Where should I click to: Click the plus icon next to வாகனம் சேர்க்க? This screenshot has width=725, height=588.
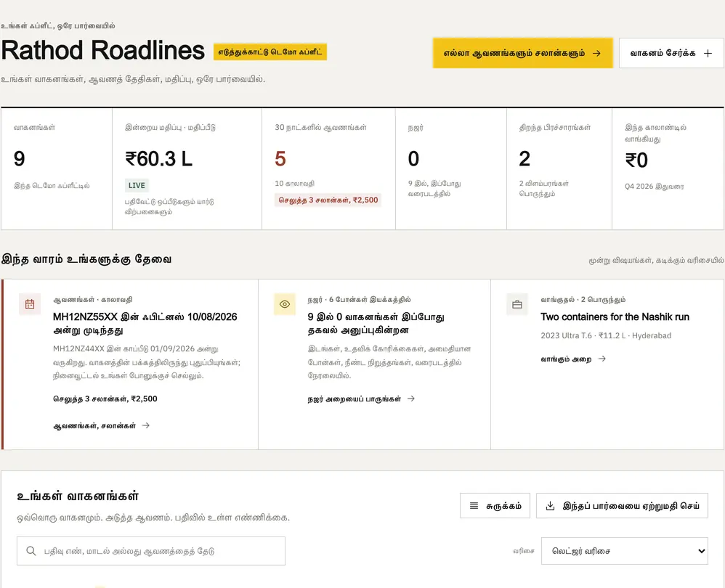(708, 53)
